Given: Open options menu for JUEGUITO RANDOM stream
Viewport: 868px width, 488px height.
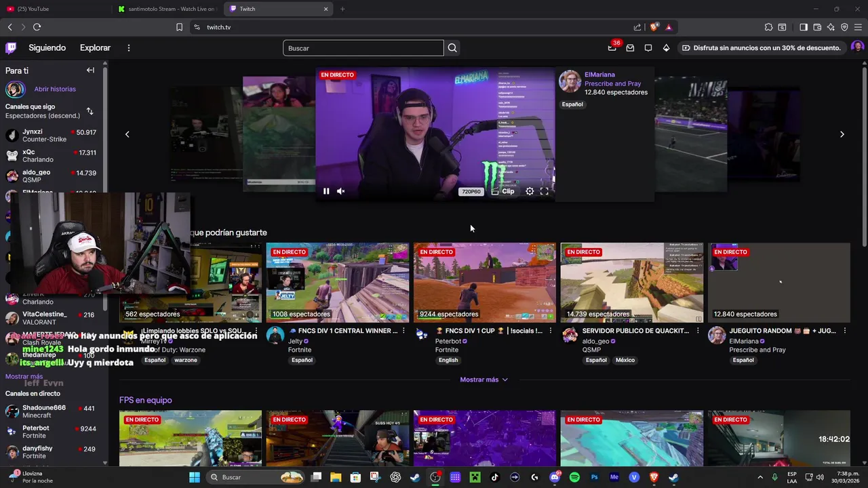Looking at the screenshot, I should point(844,331).
